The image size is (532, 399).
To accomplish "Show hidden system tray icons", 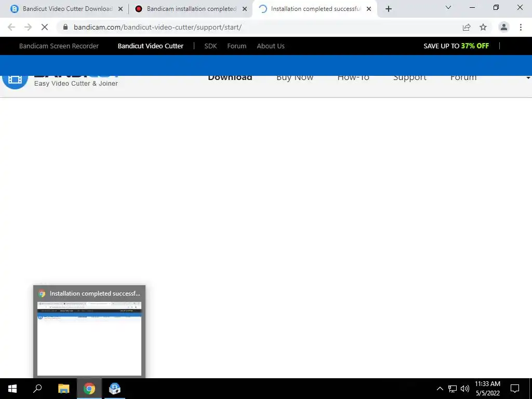I will (440, 389).
